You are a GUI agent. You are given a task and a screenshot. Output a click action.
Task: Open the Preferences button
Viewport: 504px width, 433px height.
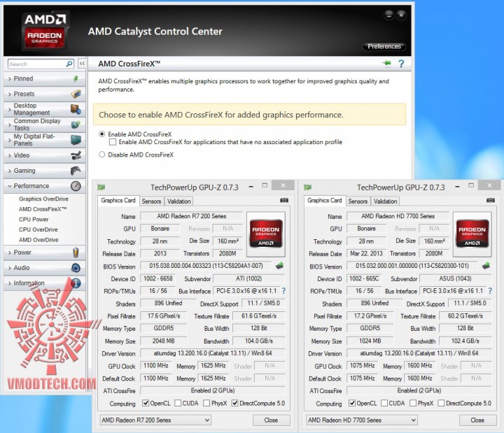tap(384, 47)
